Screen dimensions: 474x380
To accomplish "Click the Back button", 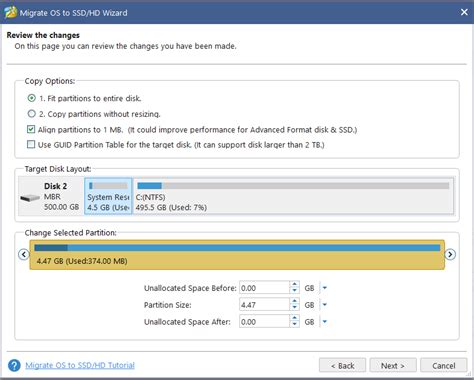I will point(342,365).
